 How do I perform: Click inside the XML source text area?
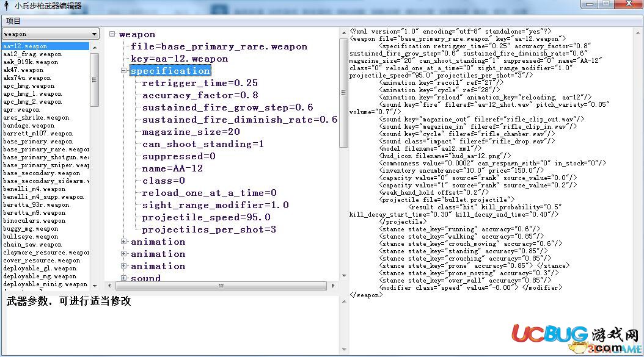(x=491, y=192)
